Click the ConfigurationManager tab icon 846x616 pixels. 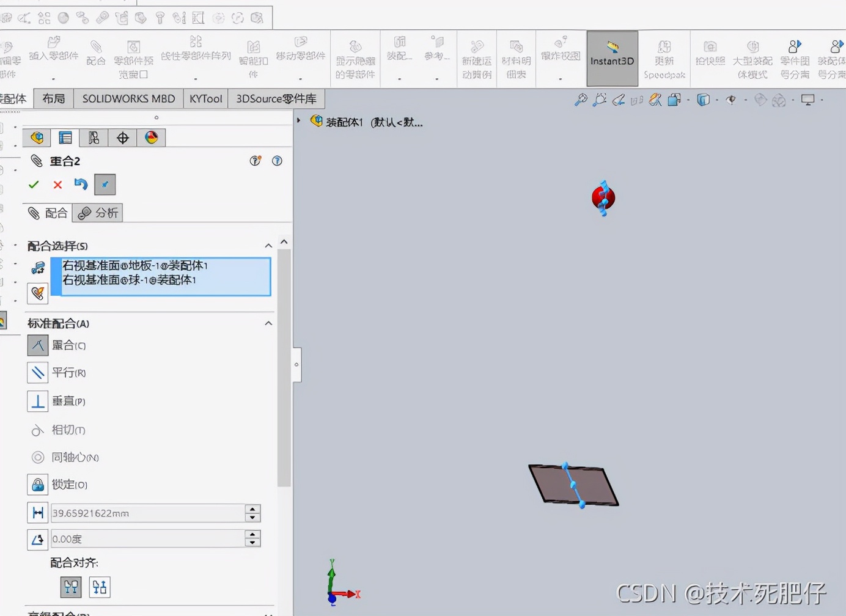point(93,137)
